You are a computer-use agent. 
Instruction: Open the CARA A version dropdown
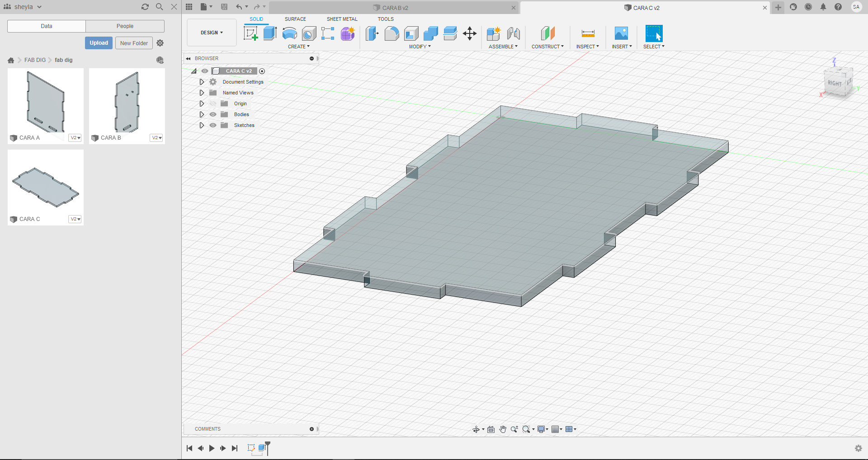(x=75, y=138)
